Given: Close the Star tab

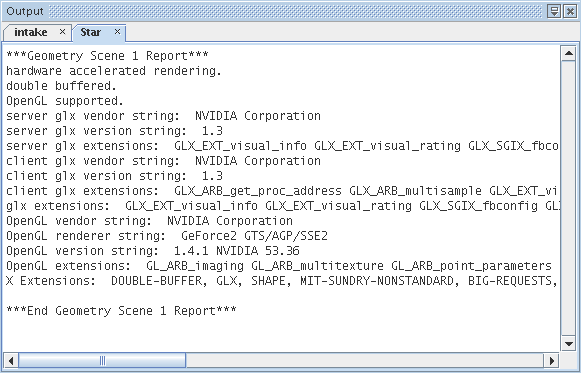Looking at the screenshot, I should point(117,32).
